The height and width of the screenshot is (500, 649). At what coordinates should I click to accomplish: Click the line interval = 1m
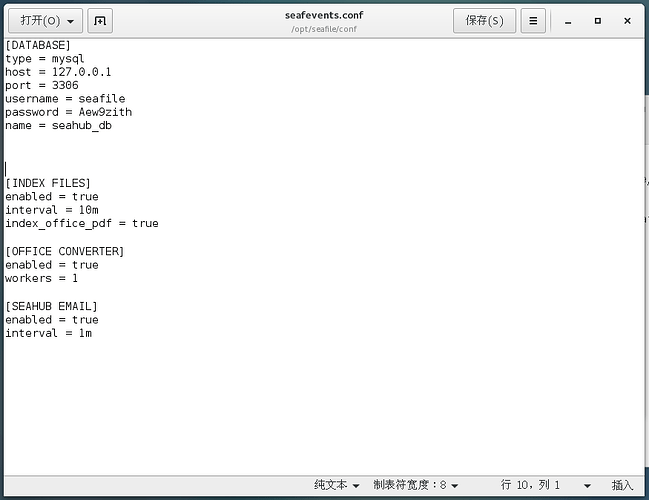tap(48, 333)
